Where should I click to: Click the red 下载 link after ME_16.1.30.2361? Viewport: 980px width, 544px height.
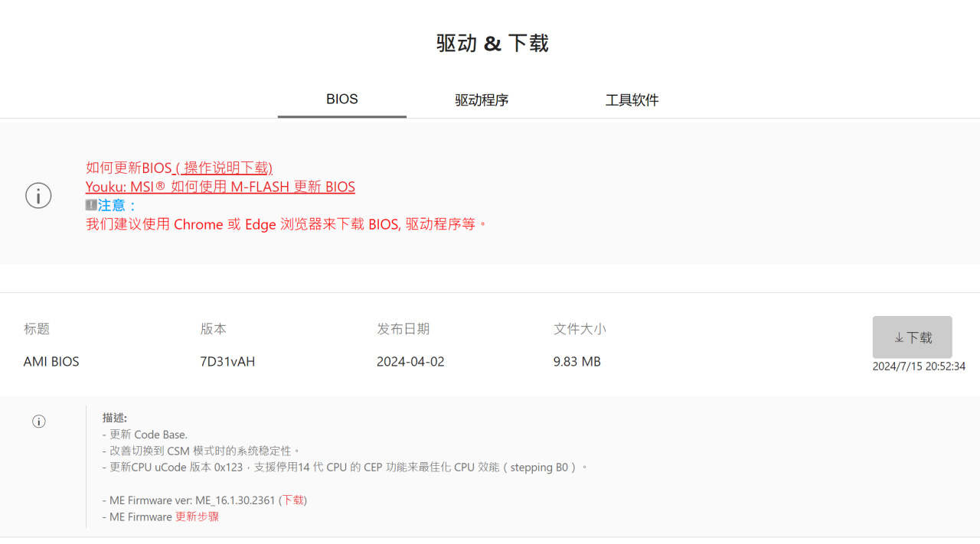coord(293,500)
